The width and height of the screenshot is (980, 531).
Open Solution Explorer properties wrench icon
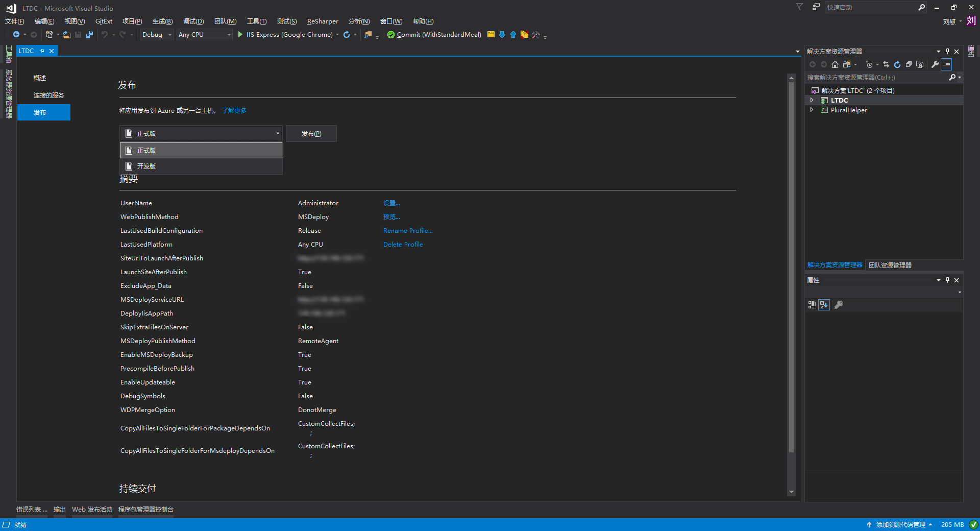coord(935,64)
